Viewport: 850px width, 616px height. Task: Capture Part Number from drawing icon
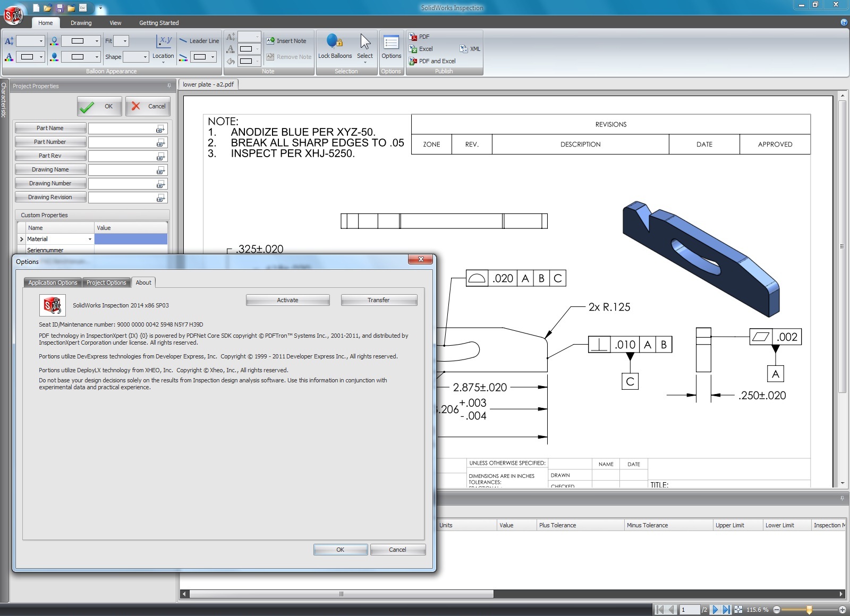pos(160,143)
